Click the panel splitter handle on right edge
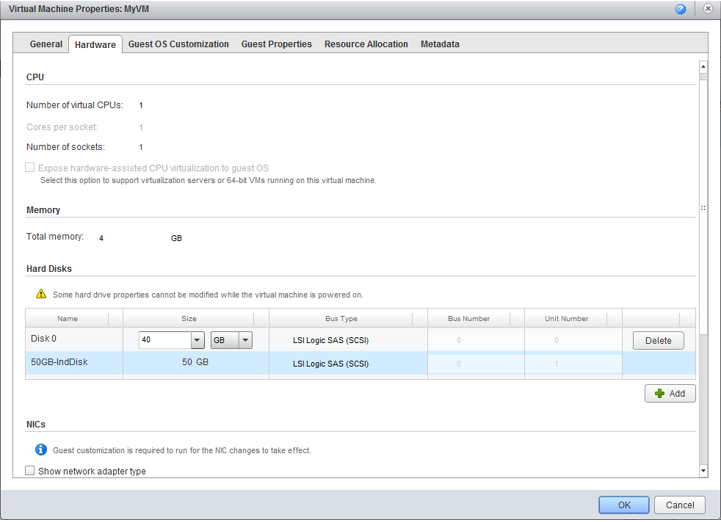Viewport: 721px width, 522px height. pos(703,208)
